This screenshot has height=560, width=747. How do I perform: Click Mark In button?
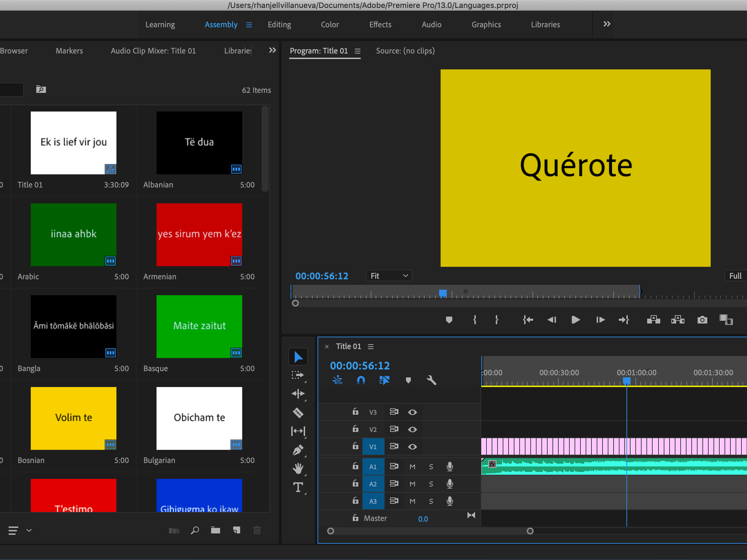475,320
